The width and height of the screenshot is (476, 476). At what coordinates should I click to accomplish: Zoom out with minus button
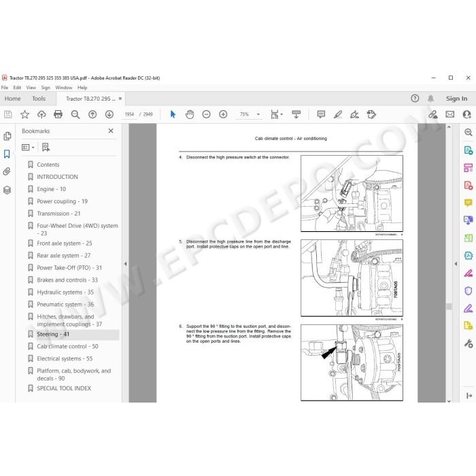tap(207, 114)
